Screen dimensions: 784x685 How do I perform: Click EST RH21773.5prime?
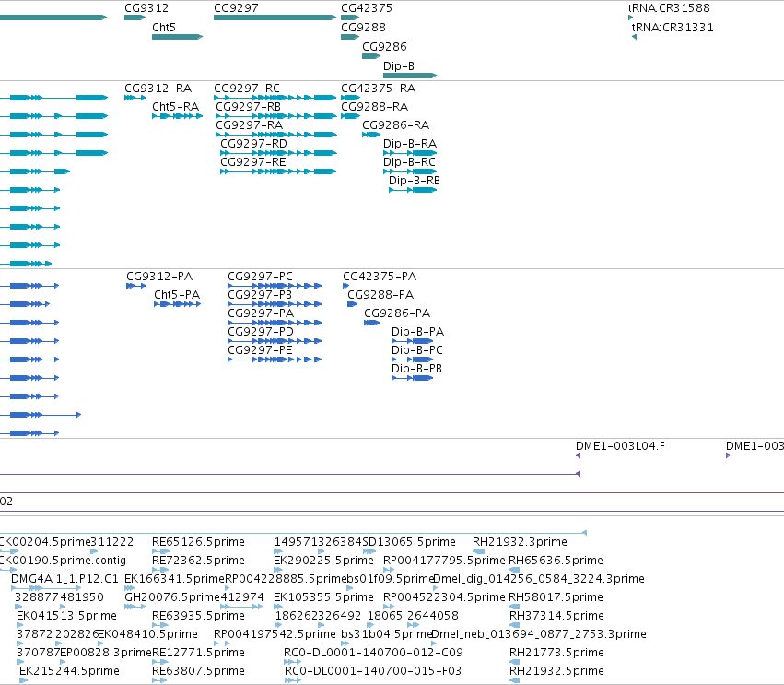(556, 654)
